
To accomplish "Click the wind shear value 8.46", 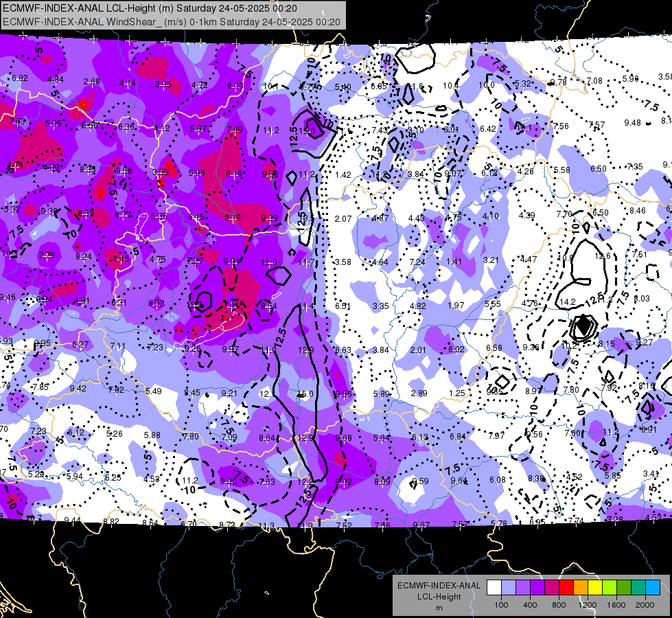I will click(x=637, y=211).
